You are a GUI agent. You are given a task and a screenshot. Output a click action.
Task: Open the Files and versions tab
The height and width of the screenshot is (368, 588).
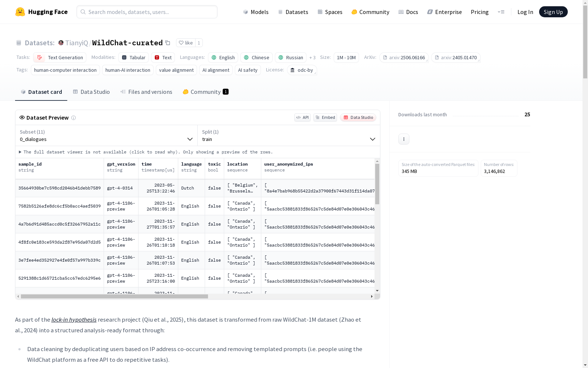tap(146, 92)
